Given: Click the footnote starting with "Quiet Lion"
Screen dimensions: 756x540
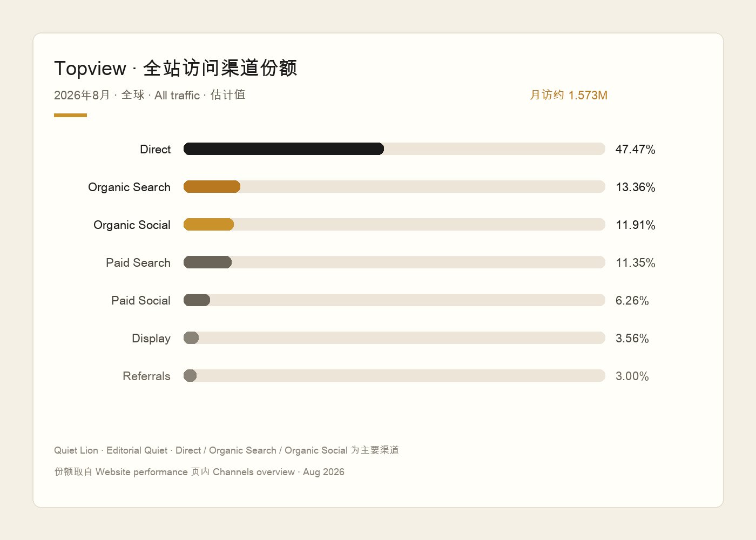Looking at the screenshot, I should pos(227,450).
